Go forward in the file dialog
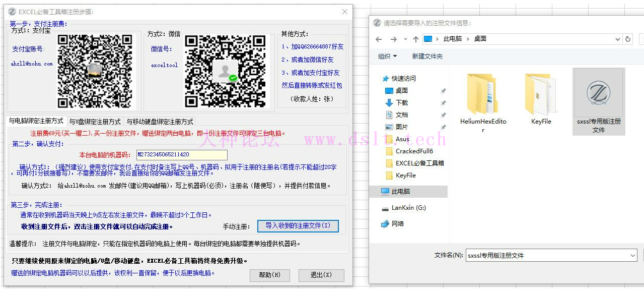This screenshot has width=644, height=292. click(394, 39)
